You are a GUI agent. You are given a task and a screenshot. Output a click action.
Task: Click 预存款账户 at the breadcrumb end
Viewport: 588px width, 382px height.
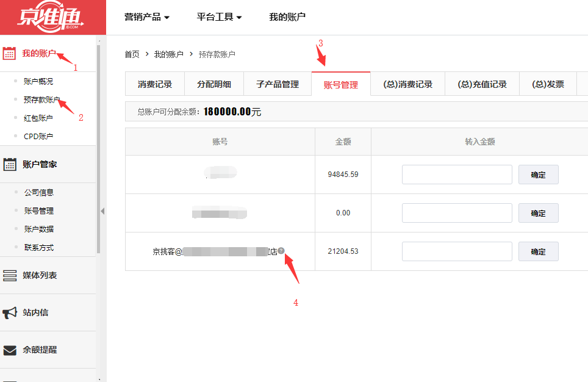(217, 54)
